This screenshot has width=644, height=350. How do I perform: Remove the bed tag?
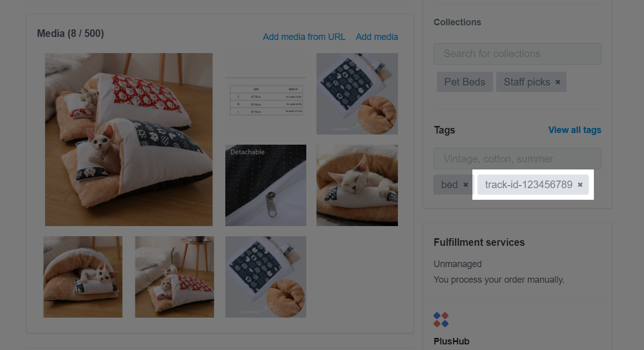point(466,185)
